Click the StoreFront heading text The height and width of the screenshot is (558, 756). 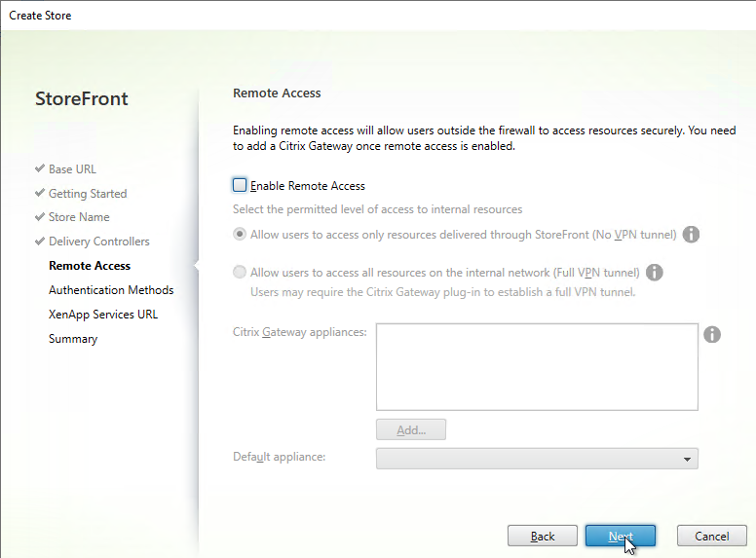tap(82, 98)
